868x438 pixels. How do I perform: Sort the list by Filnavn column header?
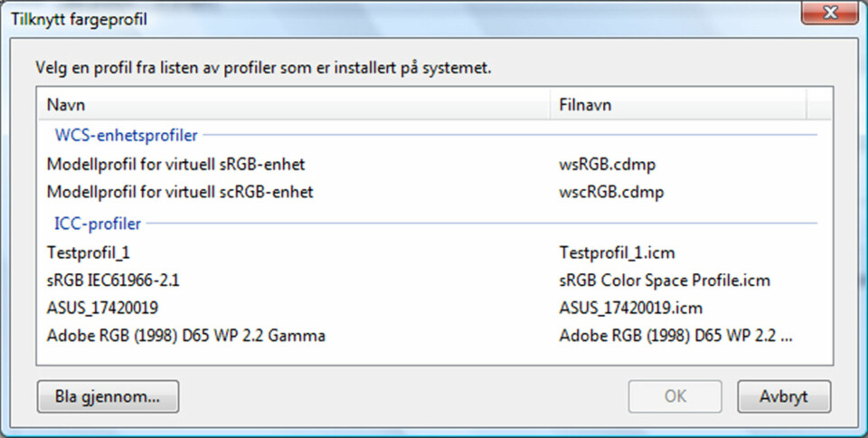coord(678,105)
